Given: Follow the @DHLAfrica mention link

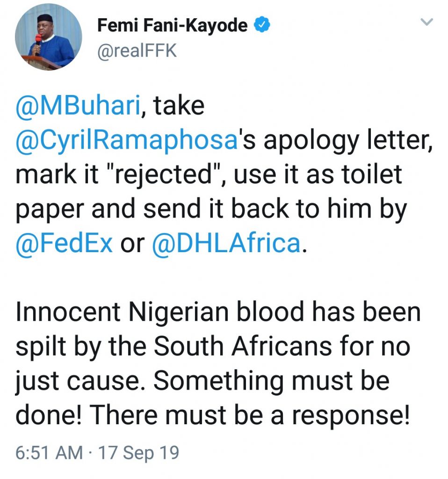Looking at the screenshot, I should 226,243.
